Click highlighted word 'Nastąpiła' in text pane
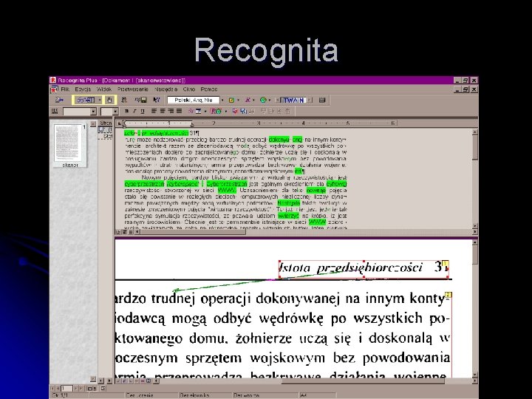Screen dimensions: 532x399 click(288, 203)
